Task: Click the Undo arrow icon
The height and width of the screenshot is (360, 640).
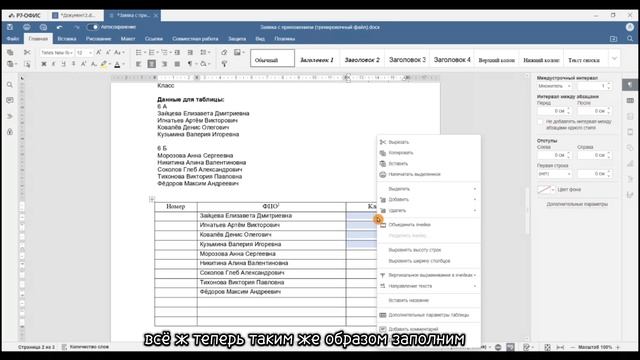Action: (x=60, y=27)
